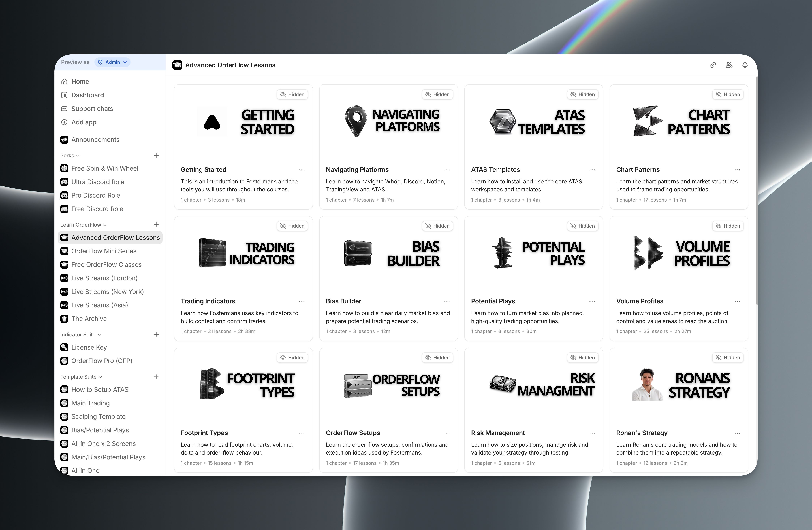This screenshot has width=812, height=530.
Task: Click the Live Streams (London) broadcast icon
Action: 64,278
